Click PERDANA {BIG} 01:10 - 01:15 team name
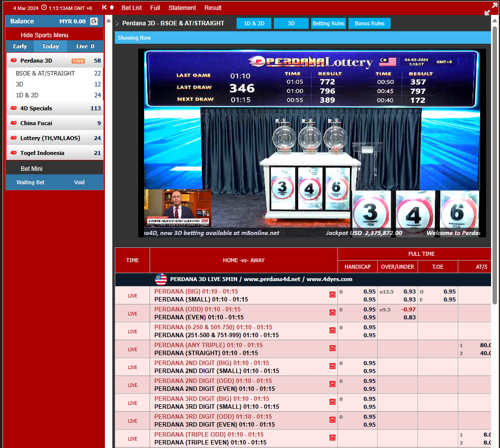Viewport: 500px width, 448px height. (196, 292)
